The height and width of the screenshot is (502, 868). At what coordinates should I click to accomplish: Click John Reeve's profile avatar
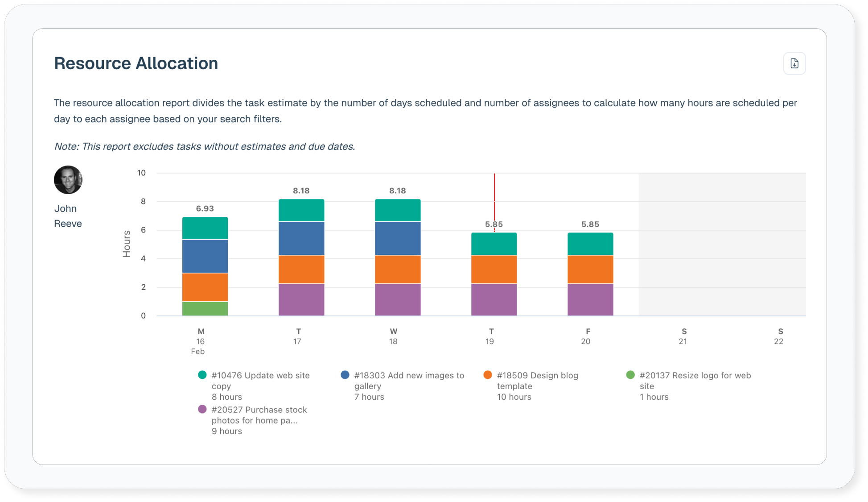point(68,180)
